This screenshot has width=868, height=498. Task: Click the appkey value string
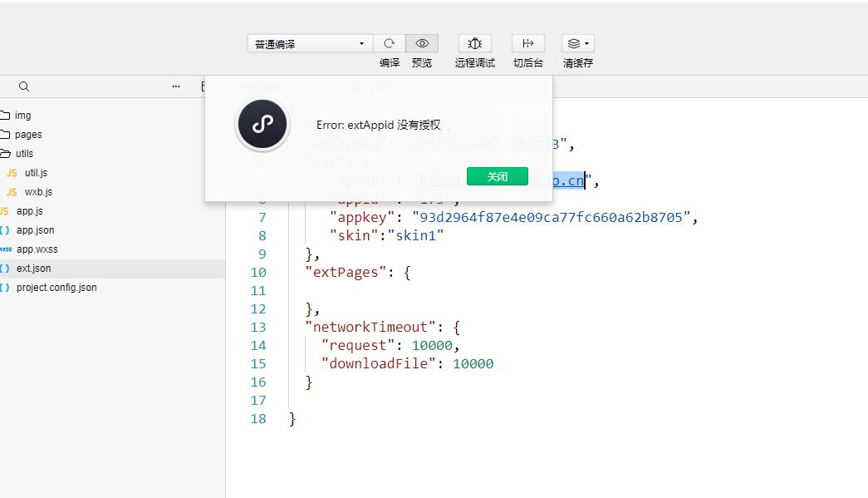(552, 217)
